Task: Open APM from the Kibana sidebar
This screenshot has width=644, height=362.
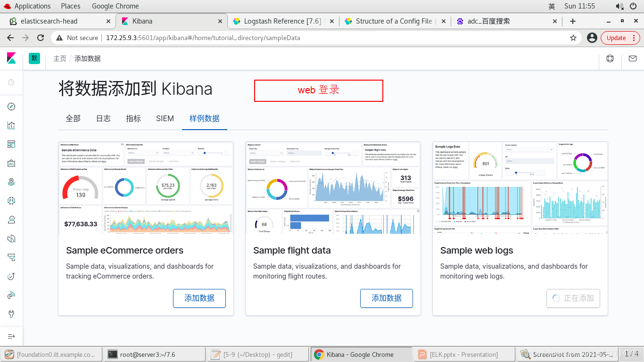Action: tap(11, 257)
